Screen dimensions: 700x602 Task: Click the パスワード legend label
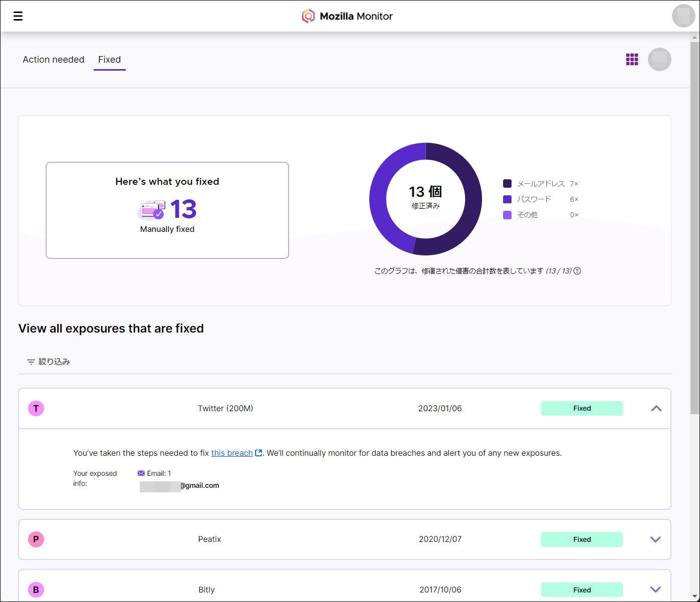pyautogui.click(x=534, y=199)
